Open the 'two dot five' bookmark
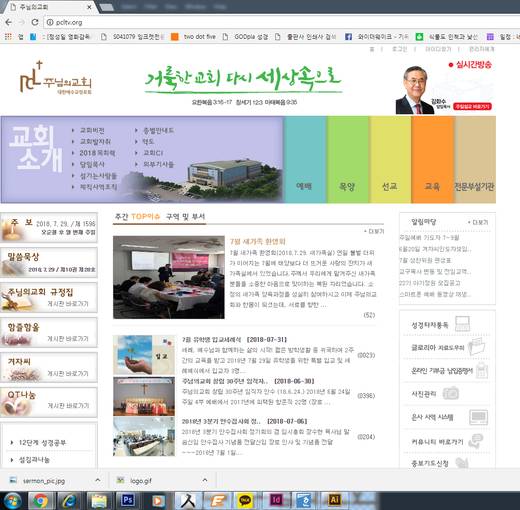 [x=193, y=37]
